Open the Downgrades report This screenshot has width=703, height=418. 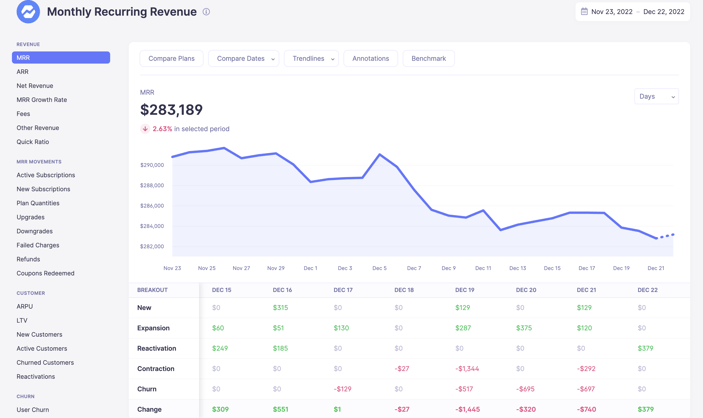[x=35, y=231]
